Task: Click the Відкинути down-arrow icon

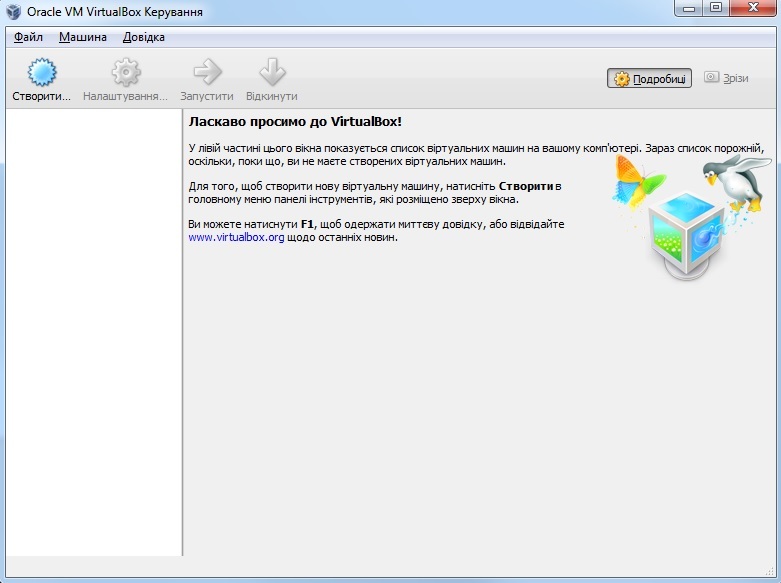Action: click(272, 72)
